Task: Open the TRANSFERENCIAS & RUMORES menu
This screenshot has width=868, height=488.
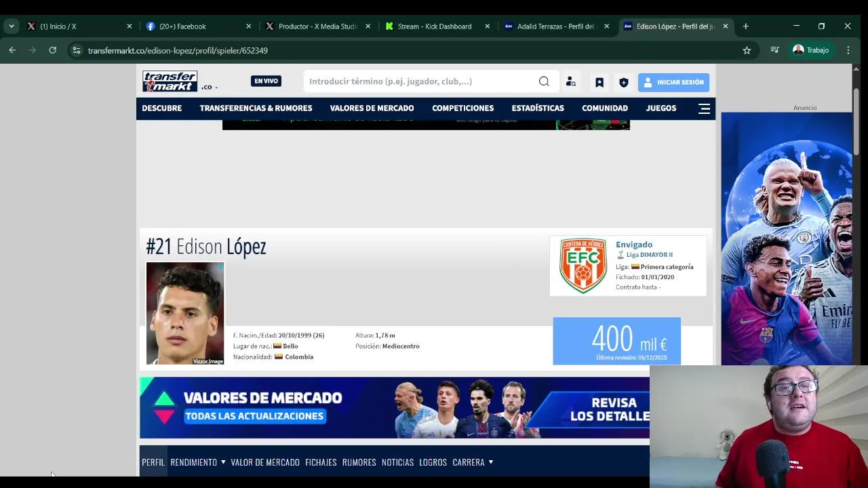Action: (x=256, y=108)
